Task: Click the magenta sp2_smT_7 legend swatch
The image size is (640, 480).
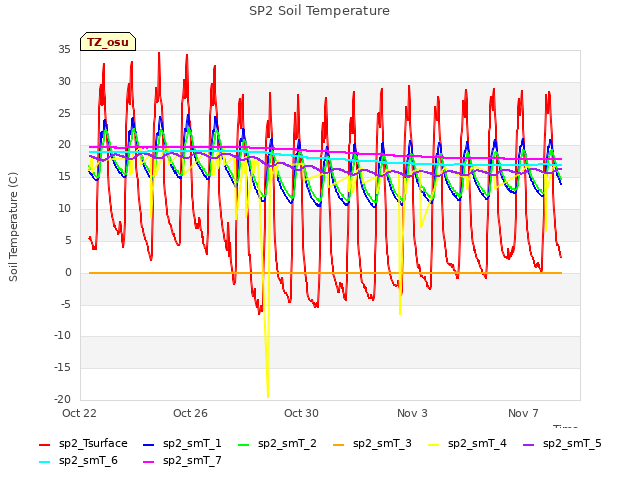Action: tap(149, 462)
